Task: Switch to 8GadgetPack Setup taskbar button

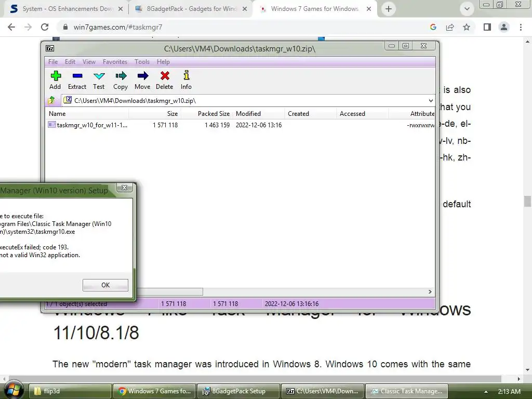Action: 238,391
